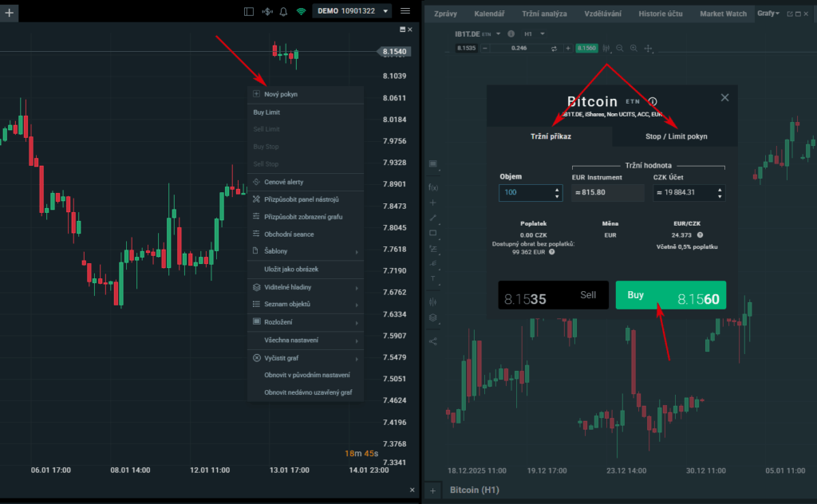This screenshot has width=817, height=504.
Task: Open the hamburger main menu
Action: 405,11
